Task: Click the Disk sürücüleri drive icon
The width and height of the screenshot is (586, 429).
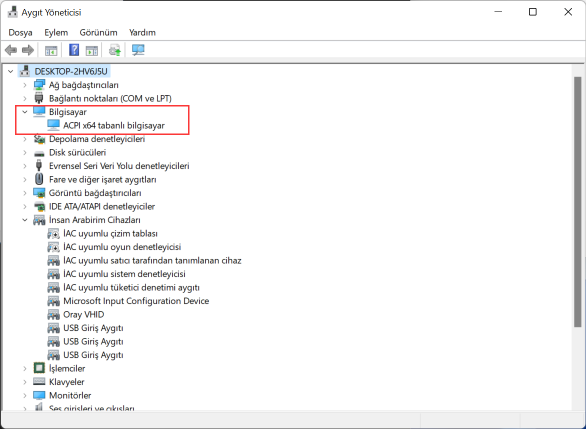Action: (39, 153)
